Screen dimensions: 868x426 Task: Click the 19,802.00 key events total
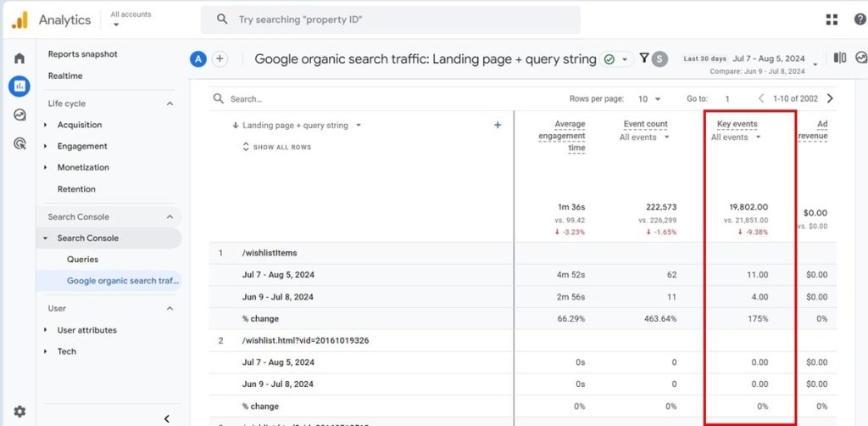coord(749,207)
